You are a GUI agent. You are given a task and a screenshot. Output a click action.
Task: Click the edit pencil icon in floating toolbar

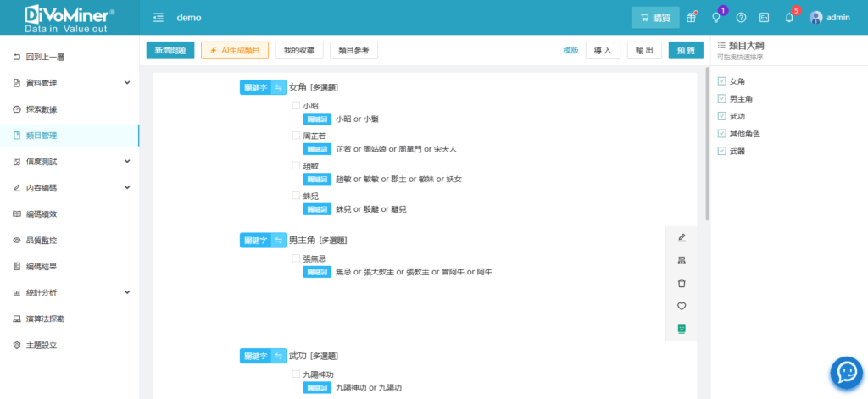click(x=682, y=237)
